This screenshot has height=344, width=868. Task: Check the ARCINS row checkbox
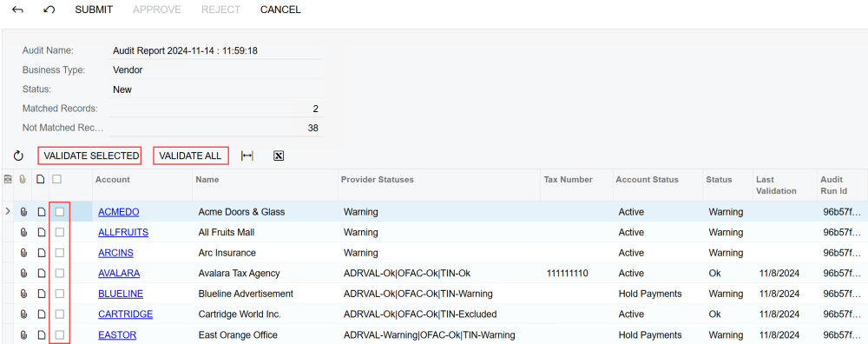pyautogui.click(x=60, y=253)
